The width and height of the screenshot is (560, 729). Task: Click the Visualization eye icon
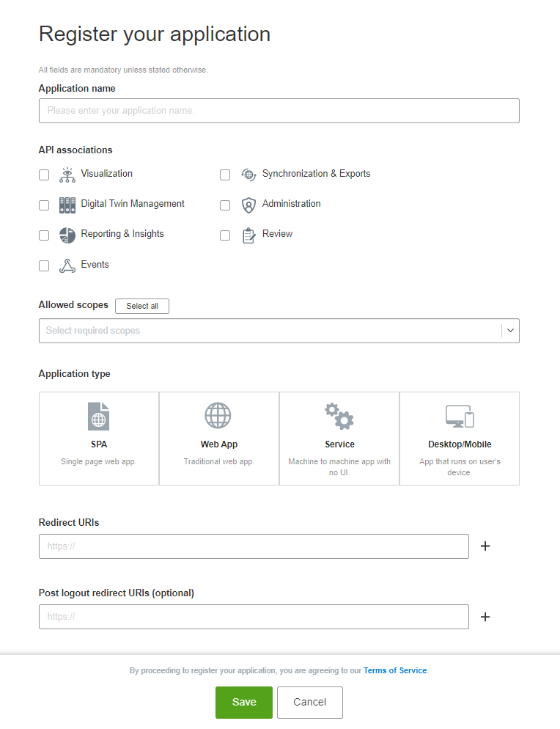67,175
